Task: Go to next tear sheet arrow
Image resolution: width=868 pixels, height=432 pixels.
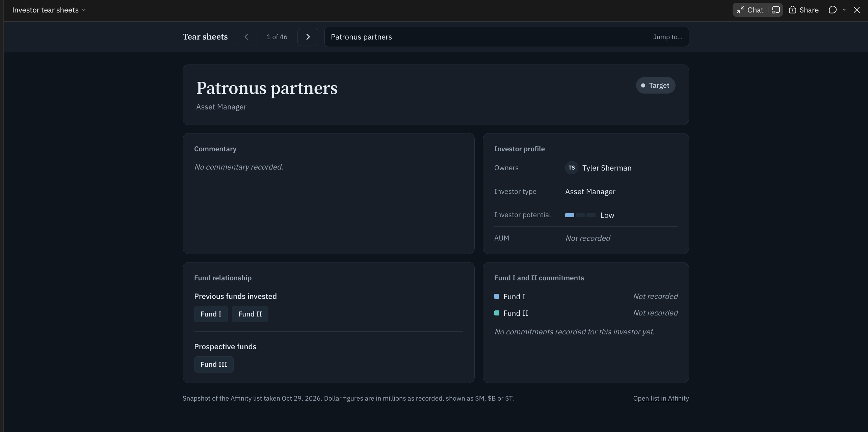Action: point(308,37)
